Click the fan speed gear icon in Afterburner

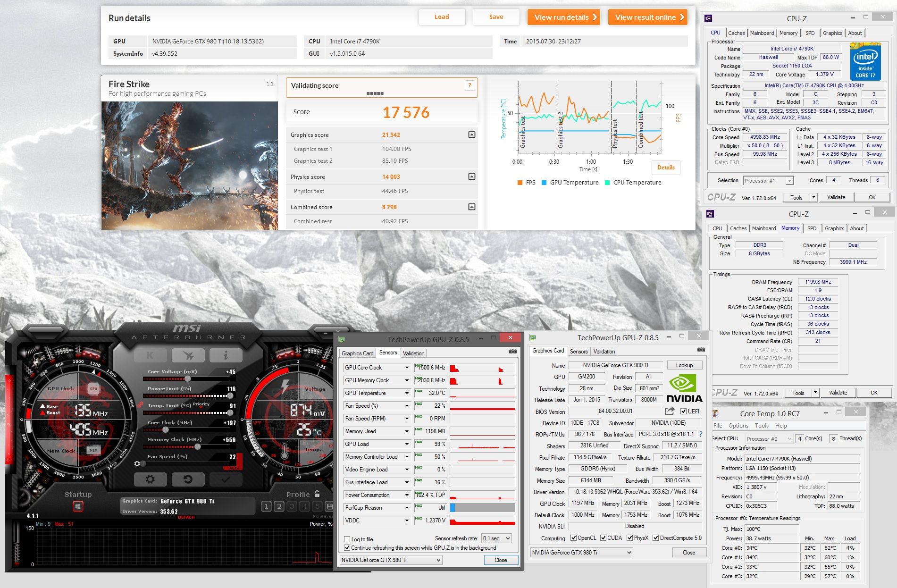tap(137, 464)
